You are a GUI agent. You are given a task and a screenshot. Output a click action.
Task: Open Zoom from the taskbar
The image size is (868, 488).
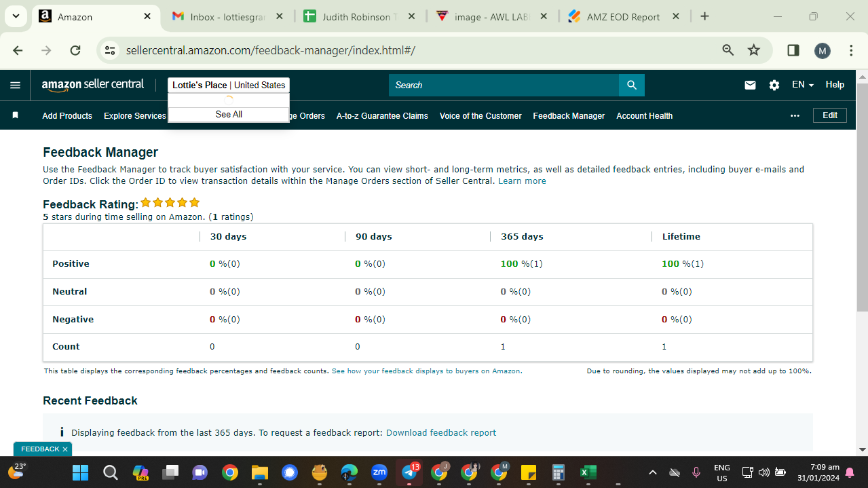pyautogui.click(x=379, y=472)
